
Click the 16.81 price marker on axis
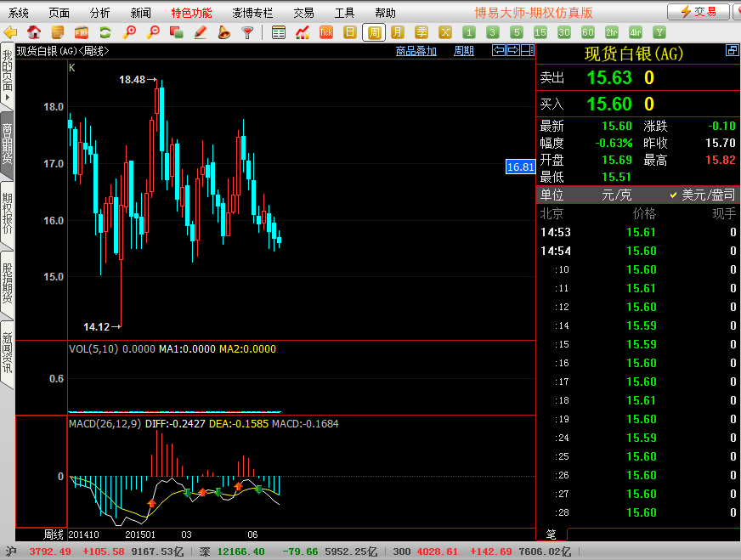click(x=520, y=167)
